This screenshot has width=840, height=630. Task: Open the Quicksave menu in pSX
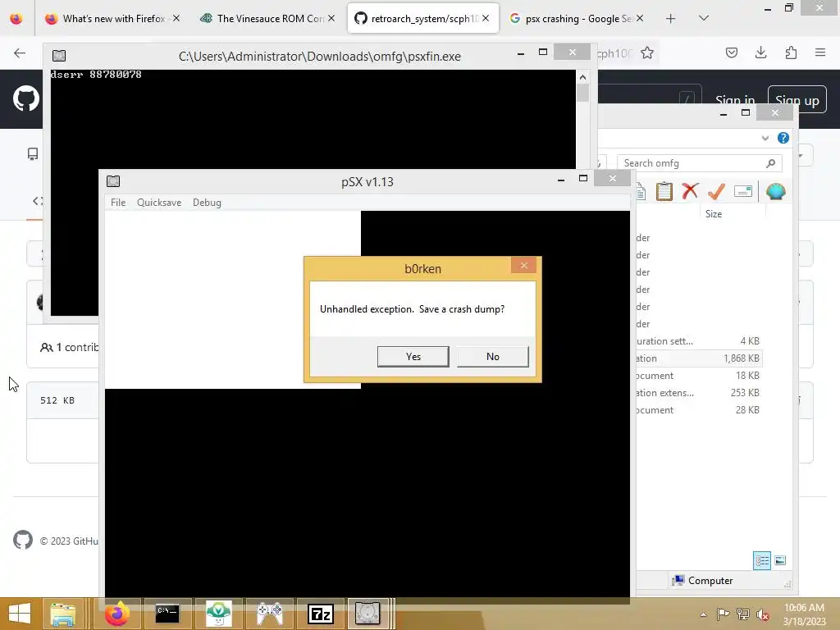159,203
